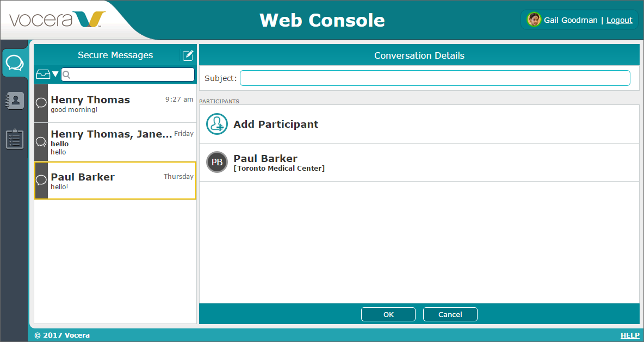
Task: Confirm with the OK button
Action: click(388, 314)
